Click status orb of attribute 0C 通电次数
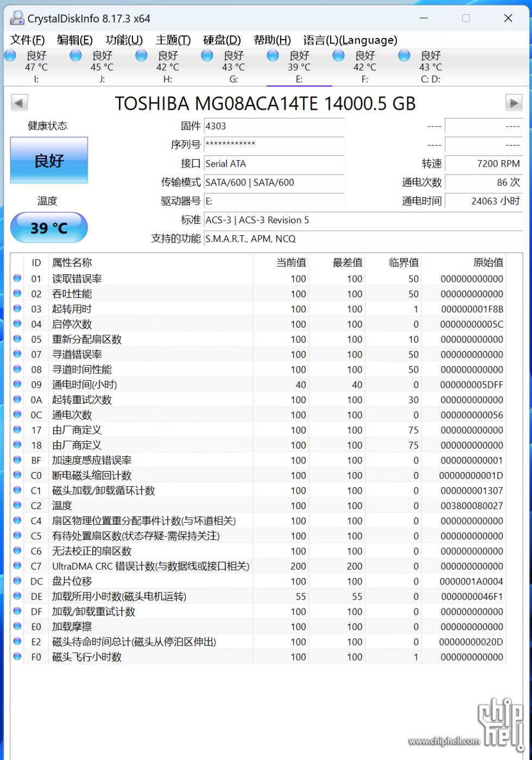Viewport: 532px width, 760px height. click(17, 414)
